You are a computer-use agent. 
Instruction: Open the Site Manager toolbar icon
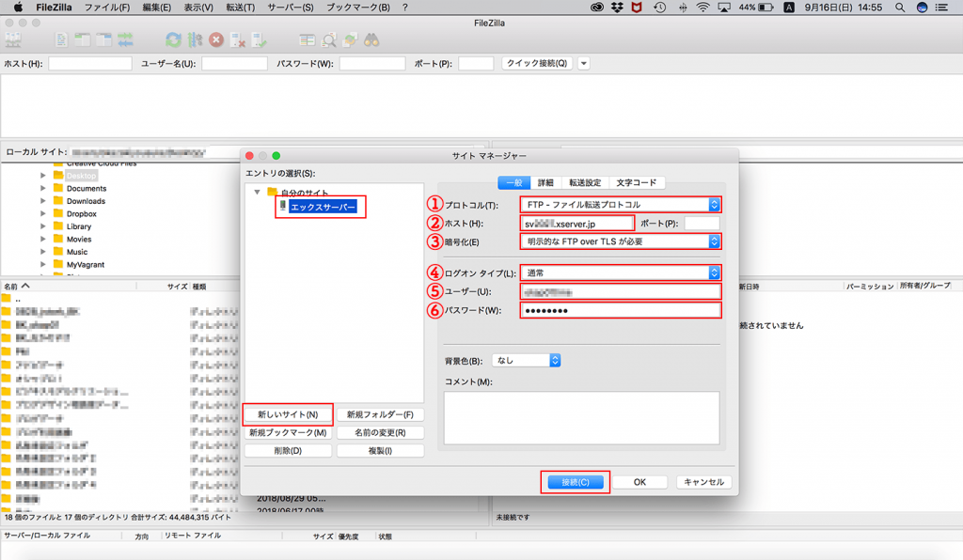coord(13,40)
